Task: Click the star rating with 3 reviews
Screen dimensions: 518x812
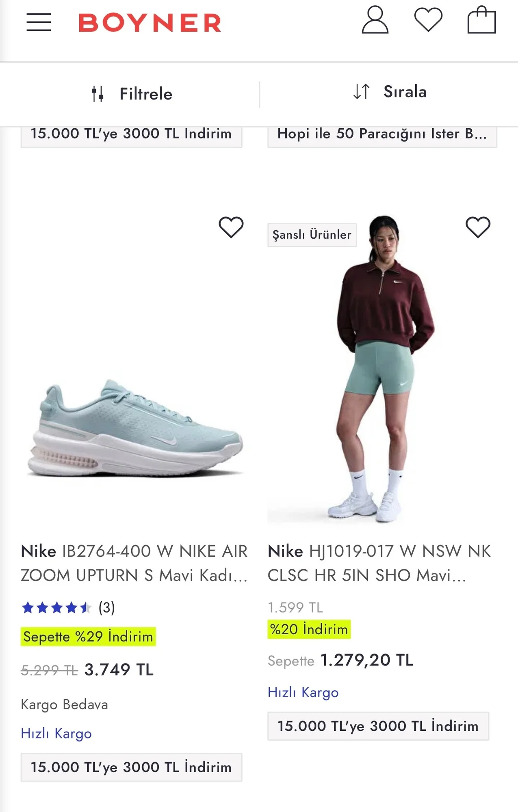Action: click(68, 608)
